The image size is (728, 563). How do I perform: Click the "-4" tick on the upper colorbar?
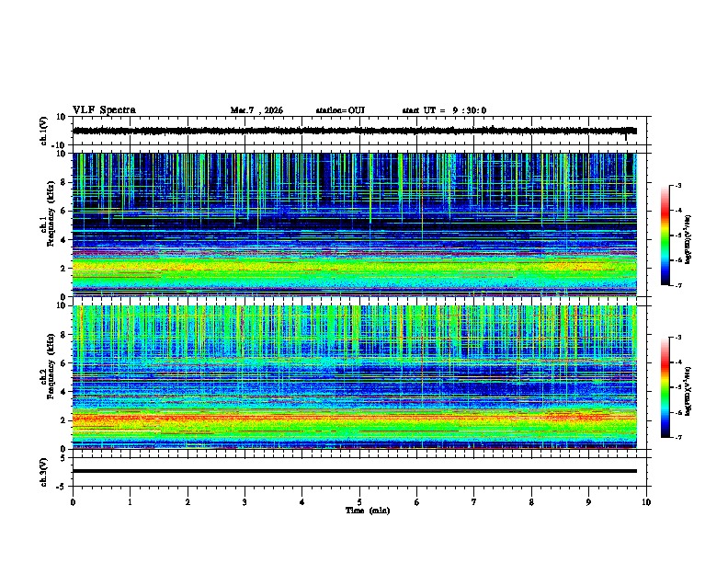click(678, 211)
